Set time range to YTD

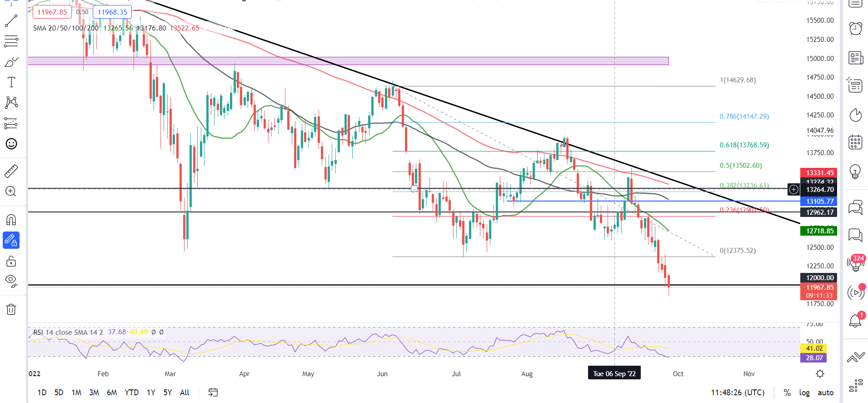click(132, 392)
